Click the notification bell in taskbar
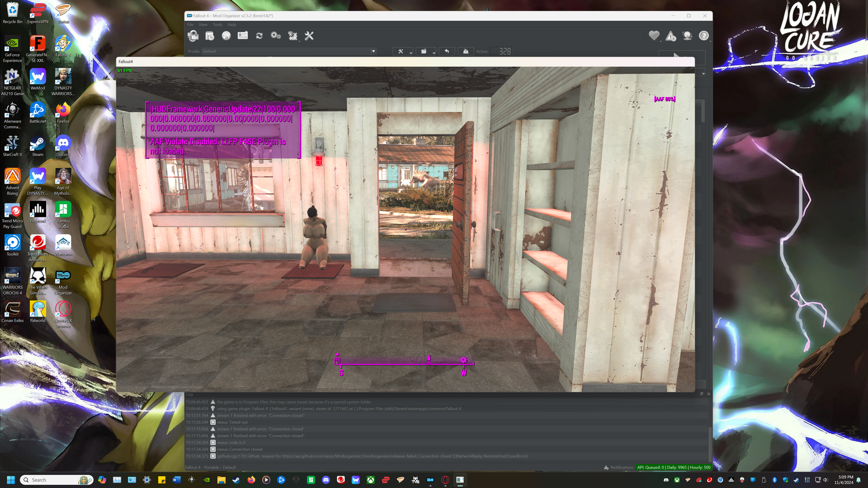 pos(859,480)
